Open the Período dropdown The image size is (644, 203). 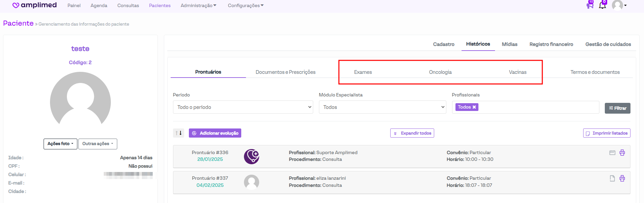tap(243, 107)
